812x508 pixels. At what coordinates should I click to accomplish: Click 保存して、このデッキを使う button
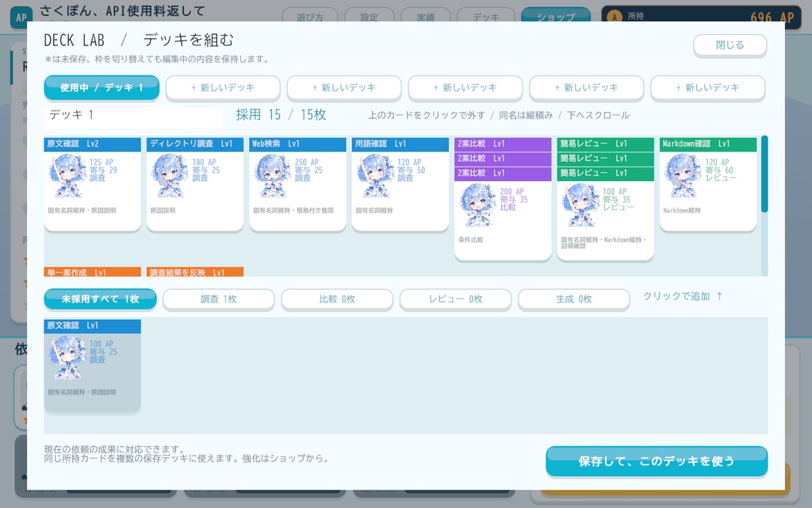tap(656, 461)
